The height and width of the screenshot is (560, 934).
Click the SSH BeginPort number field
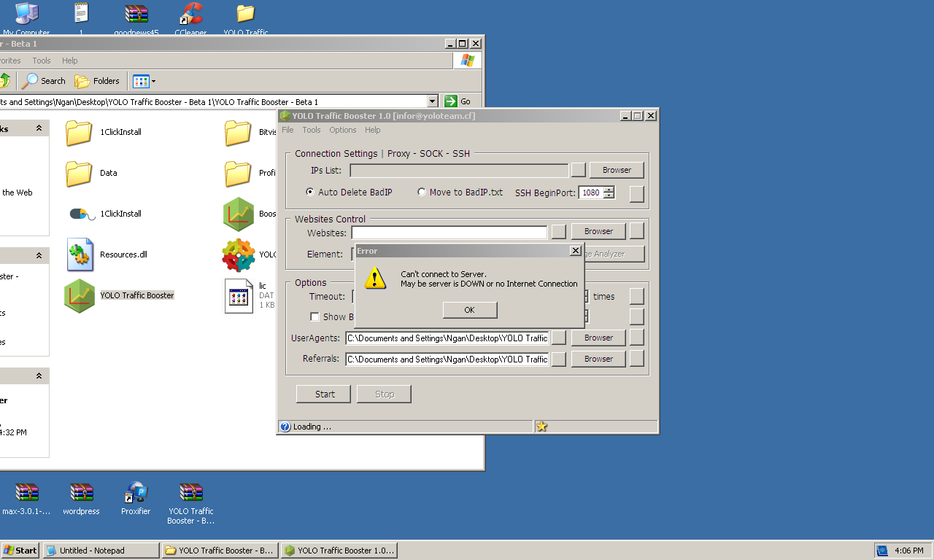[x=591, y=192]
